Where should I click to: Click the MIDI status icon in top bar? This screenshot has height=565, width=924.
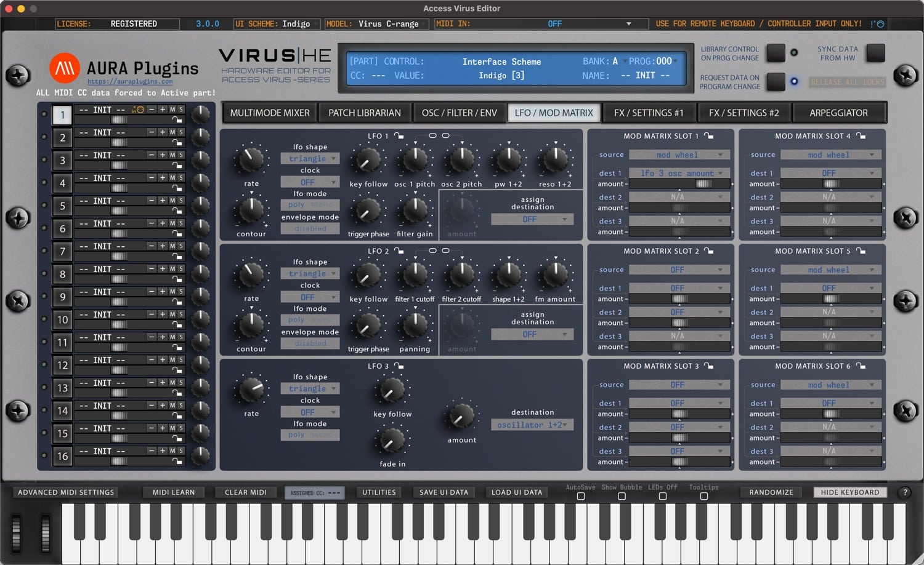click(x=877, y=24)
